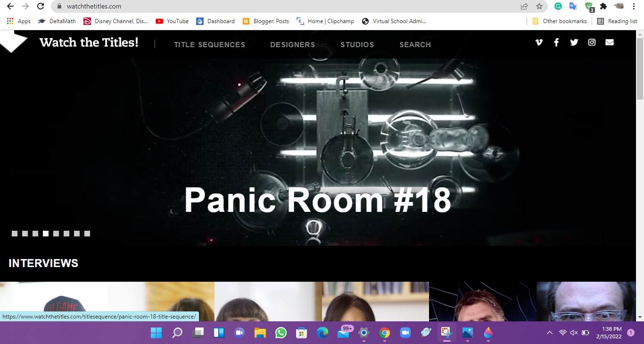
Task: Open the Reading list panel
Action: [617, 21]
